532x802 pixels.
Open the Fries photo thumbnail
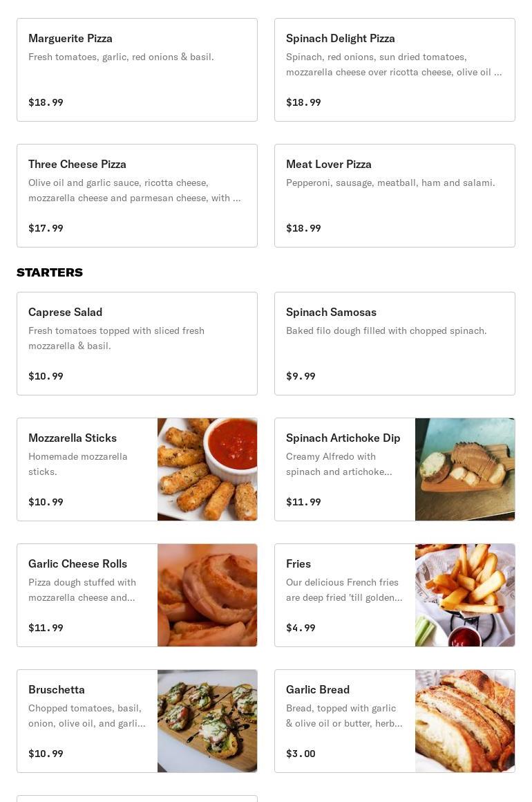(x=465, y=595)
